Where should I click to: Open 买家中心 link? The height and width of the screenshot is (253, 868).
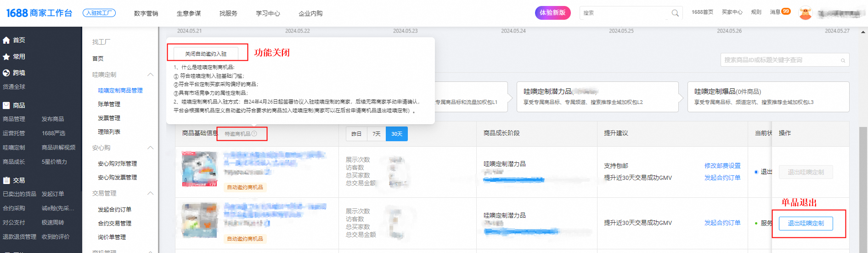click(732, 12)
